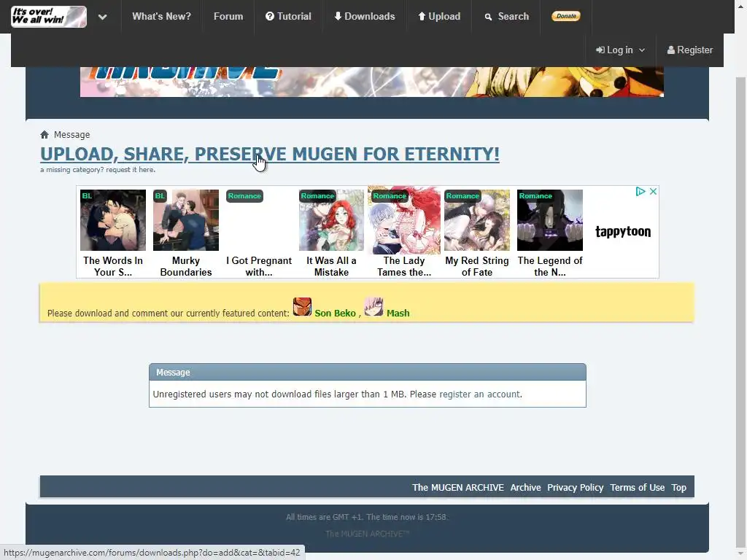Click the magnifier icon beside Search
747x560 pixels.
(x=488, y=17)
